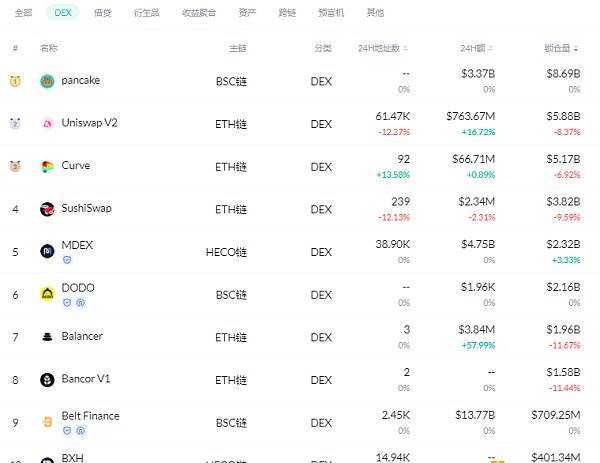Click the Balancer logo icon
The height and width of the screenshot is (463, 600).
click(x=47, y=337)
